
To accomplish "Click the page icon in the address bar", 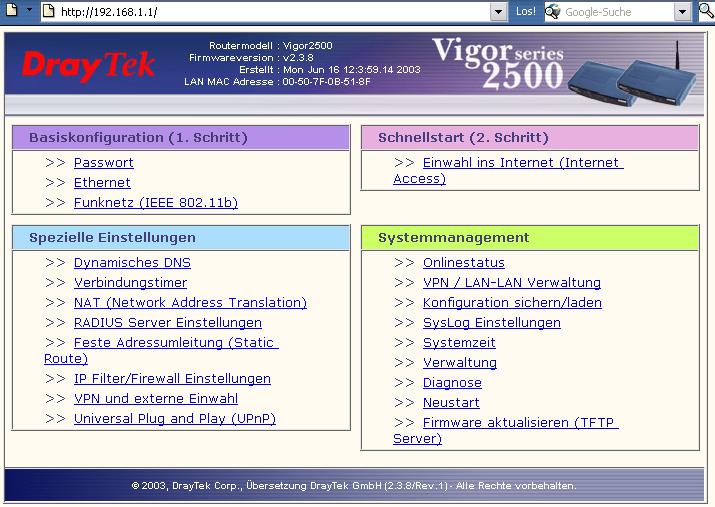I will click(x=48, y=11).
